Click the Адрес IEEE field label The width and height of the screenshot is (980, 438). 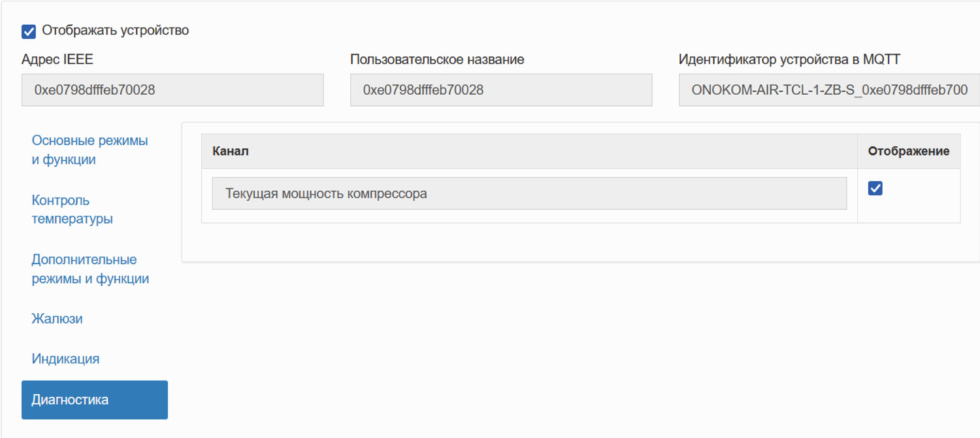(x=57, y=59)
